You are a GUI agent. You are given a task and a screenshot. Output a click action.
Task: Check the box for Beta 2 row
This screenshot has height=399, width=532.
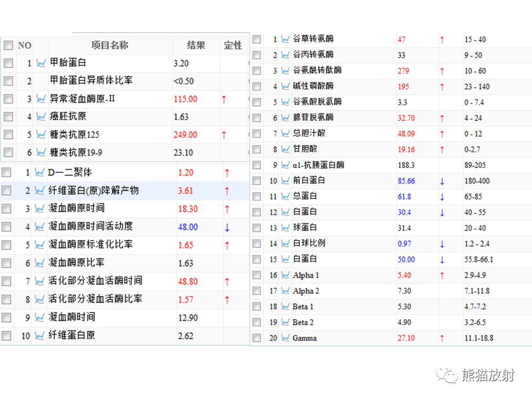(257, 323)
